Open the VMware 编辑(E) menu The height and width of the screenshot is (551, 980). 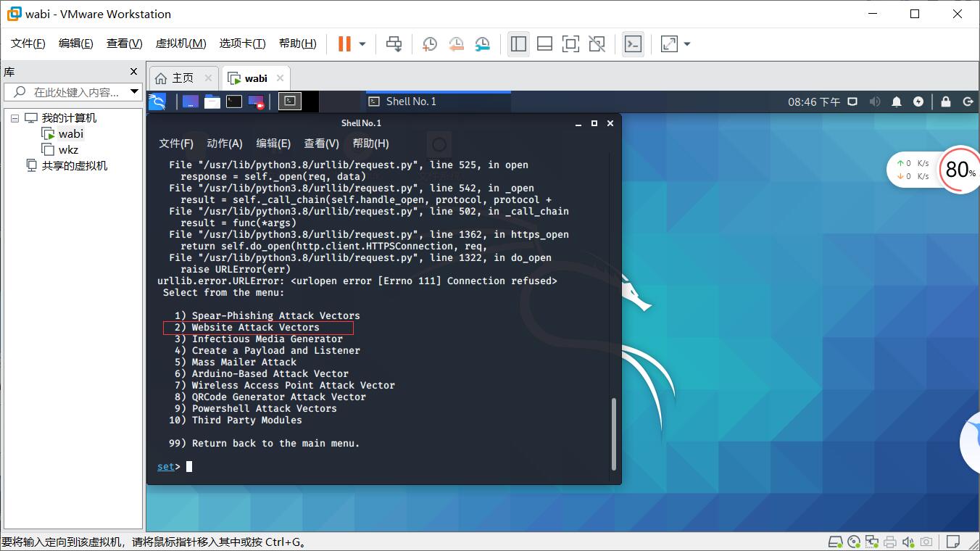(x=76, y=43)
